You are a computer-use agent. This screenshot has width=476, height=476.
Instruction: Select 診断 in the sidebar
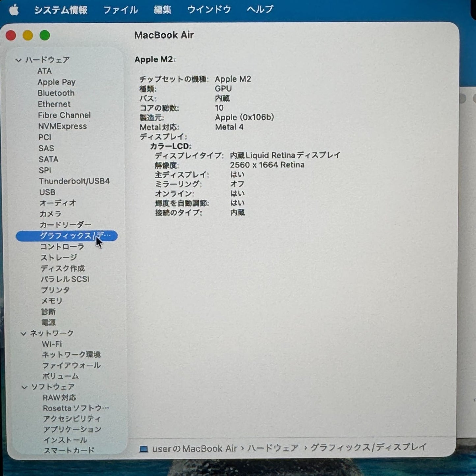point(48,312)
